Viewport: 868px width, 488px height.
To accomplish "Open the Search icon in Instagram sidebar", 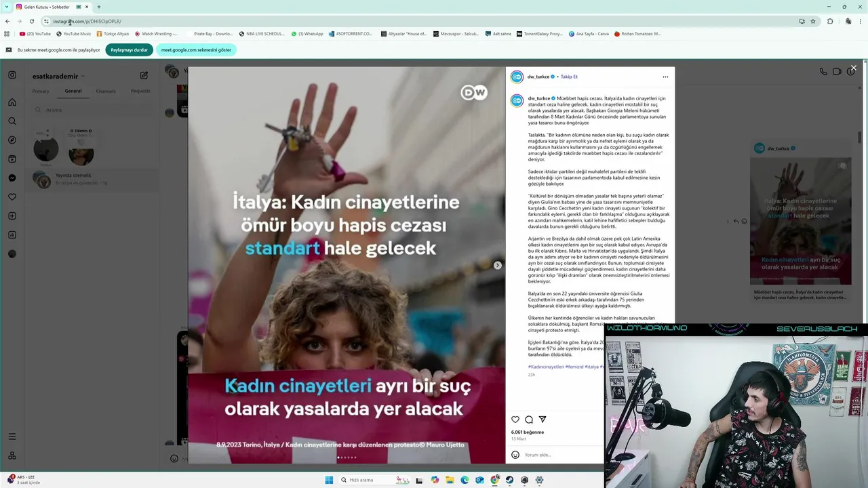I will pos(12,121).
